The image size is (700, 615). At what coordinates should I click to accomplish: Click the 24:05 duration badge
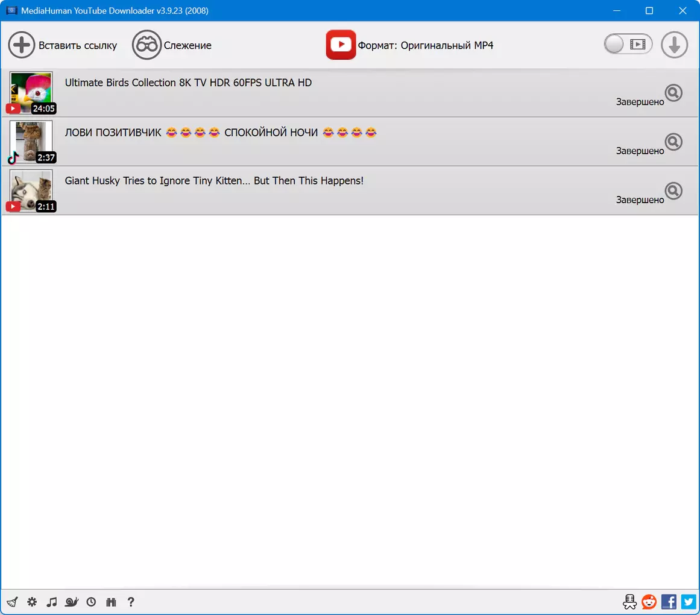coord(44,109)
